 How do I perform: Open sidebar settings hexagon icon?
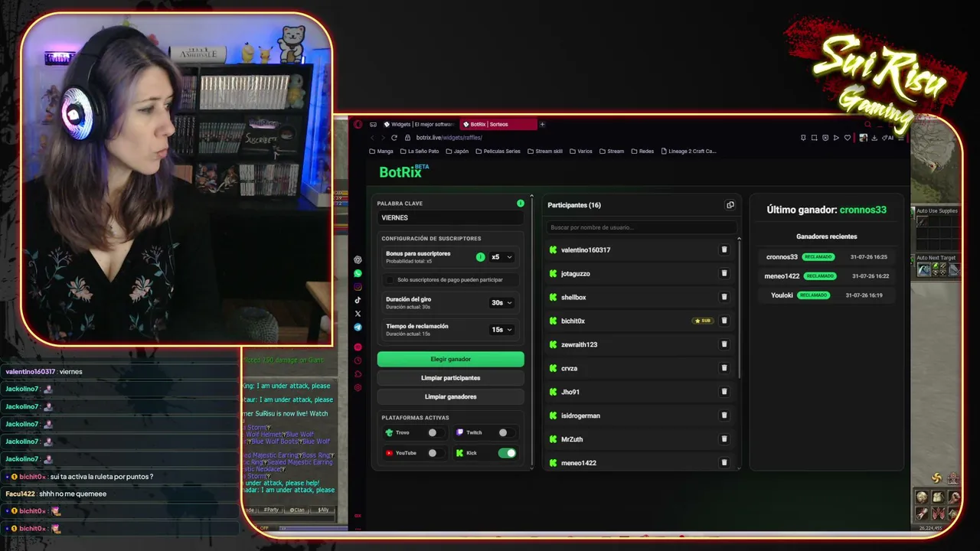tap(358, 388)
